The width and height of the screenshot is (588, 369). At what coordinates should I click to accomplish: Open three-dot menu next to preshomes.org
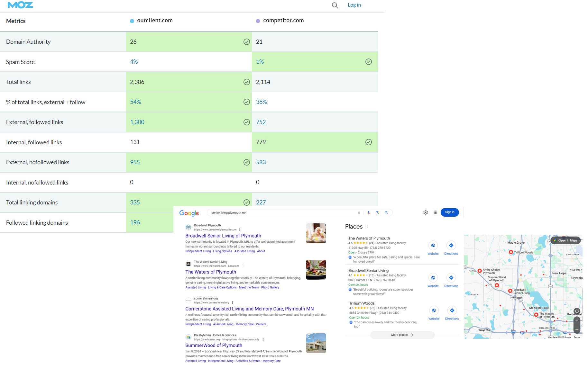tap(263, 339)
